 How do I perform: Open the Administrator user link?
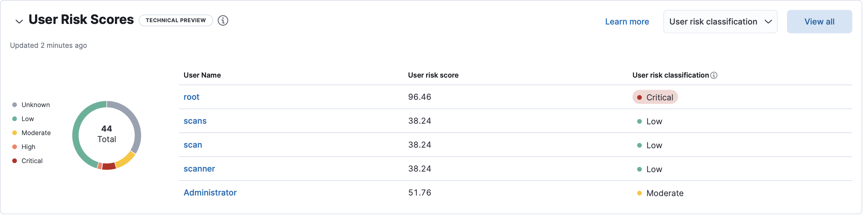[210, 193]
